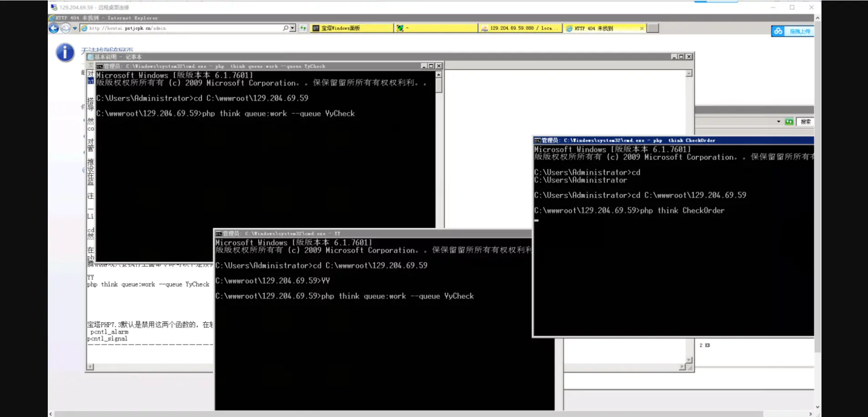This screenshot has width=868, height=417.
Task: Expand the address bar autocomplete dropdown
Action: coord(293,28)
